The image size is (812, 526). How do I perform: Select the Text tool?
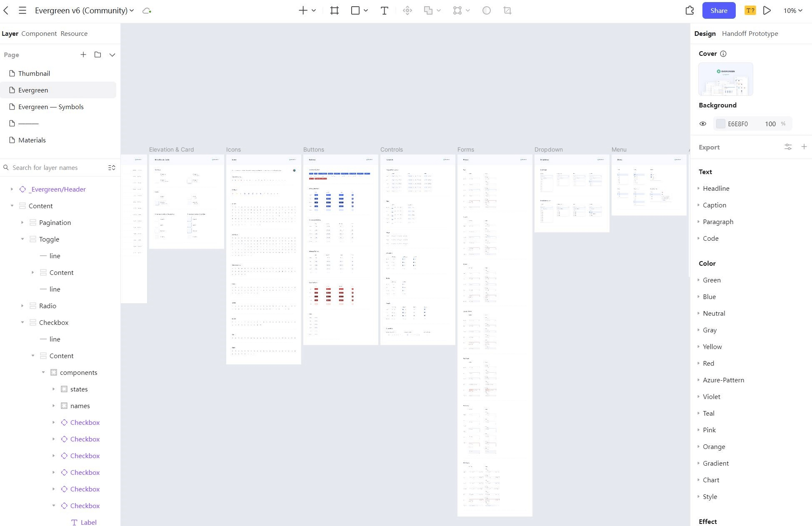384,10
